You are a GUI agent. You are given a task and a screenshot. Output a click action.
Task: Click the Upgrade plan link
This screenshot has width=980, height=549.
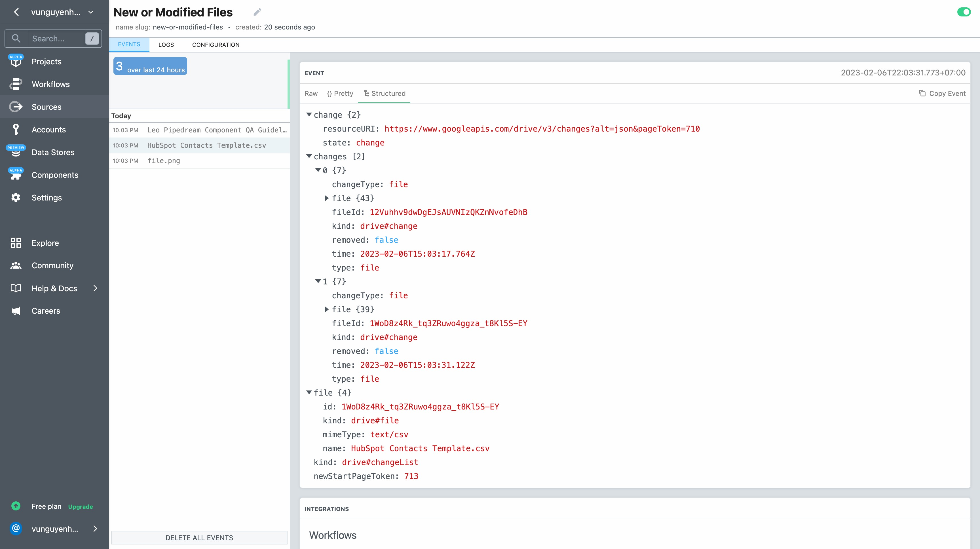tap(80, 506)
